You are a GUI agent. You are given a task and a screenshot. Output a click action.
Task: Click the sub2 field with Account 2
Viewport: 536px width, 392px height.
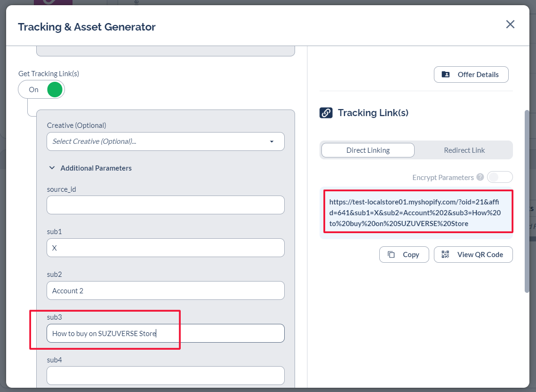pos(165,290)
